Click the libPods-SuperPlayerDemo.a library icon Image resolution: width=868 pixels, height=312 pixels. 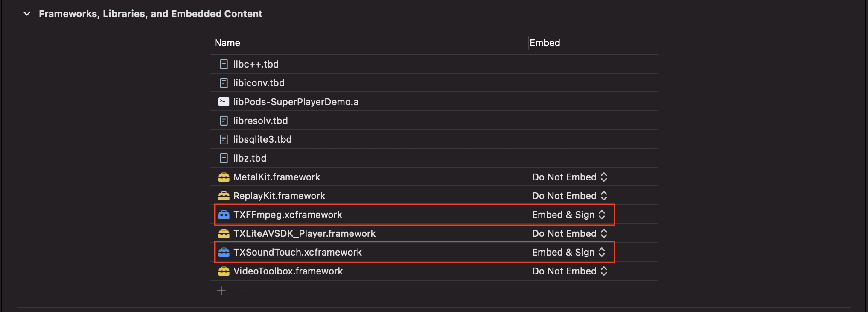224,102
